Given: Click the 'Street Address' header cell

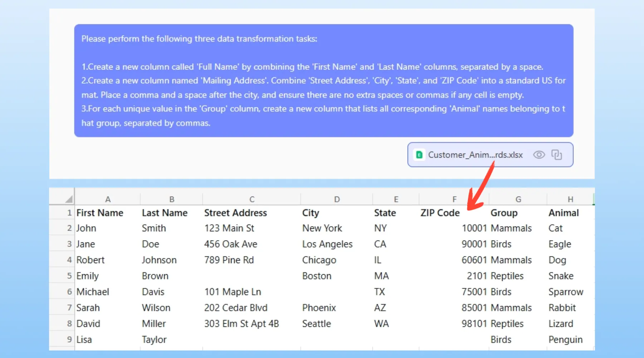Looking at the screenshot, I should point(235,213).
